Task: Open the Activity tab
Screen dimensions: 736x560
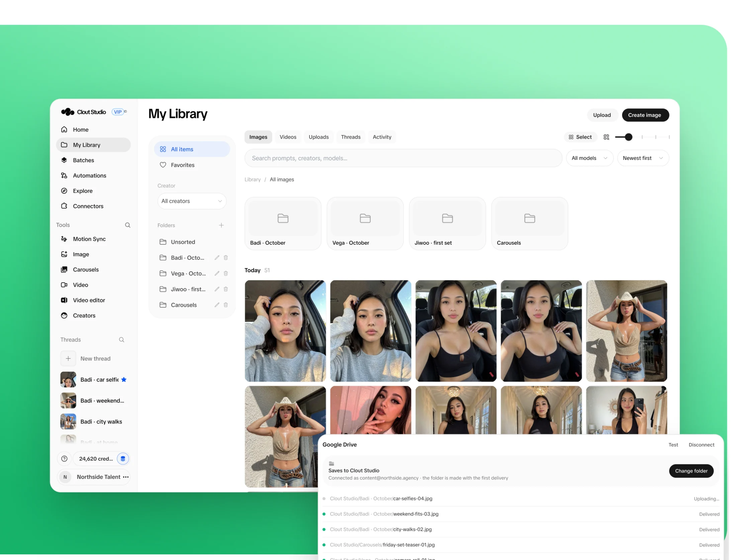Action: coord(382,137)
